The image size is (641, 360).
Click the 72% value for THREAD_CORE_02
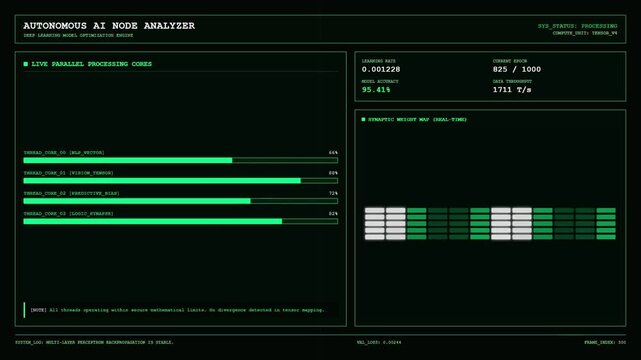click(333, 193)
